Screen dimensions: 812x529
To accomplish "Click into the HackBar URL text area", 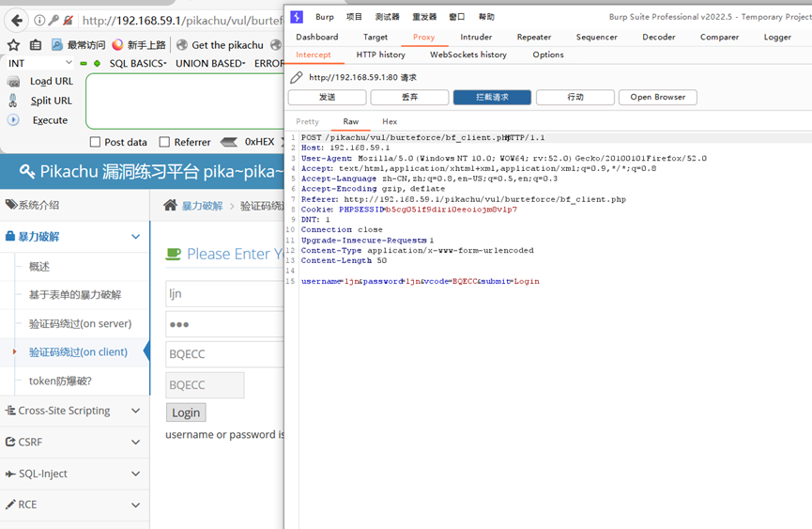I will click(185, 101).
